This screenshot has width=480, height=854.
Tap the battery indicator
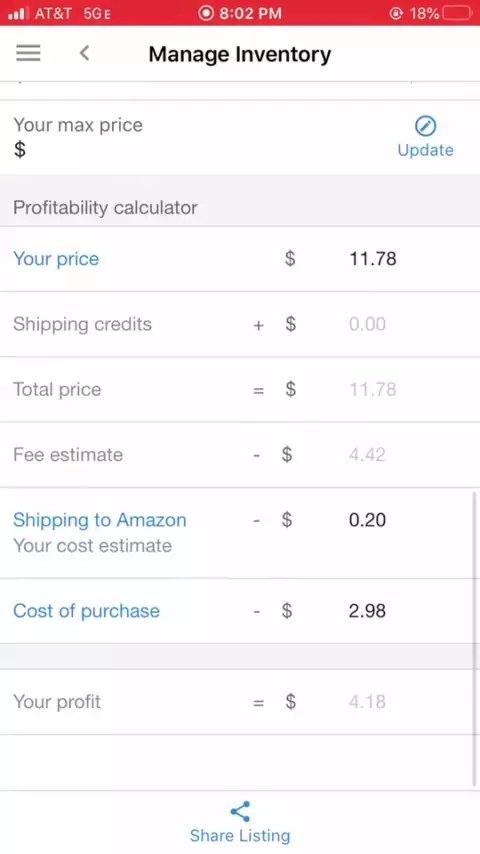[x=458, y=13]
